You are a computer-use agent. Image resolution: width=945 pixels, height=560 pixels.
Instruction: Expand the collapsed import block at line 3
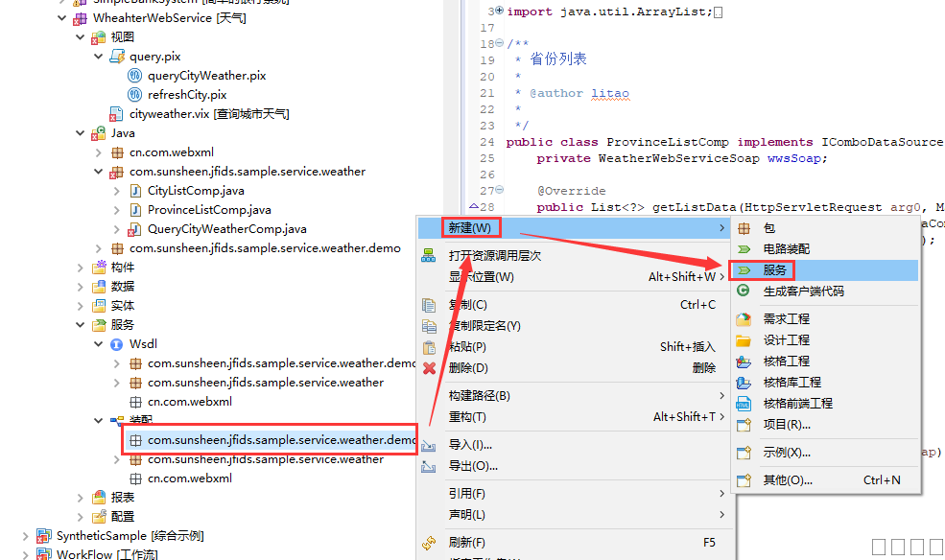point(498,11)
